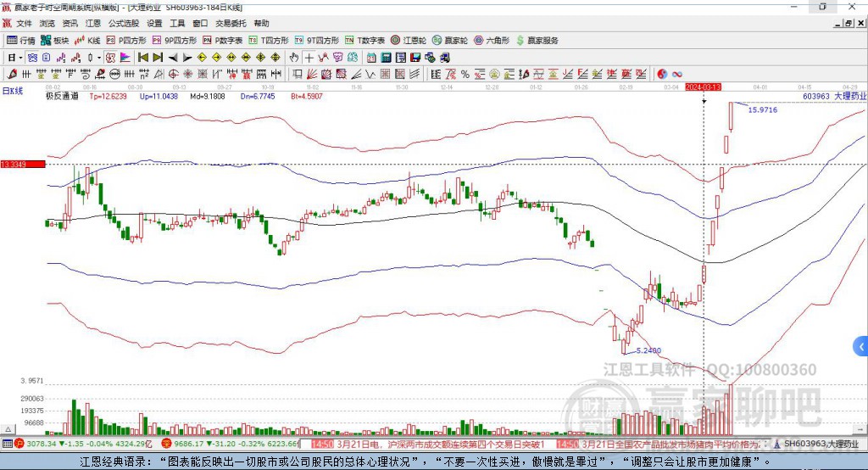Open the period 日 dropdown arrow

tap(20, 57)
